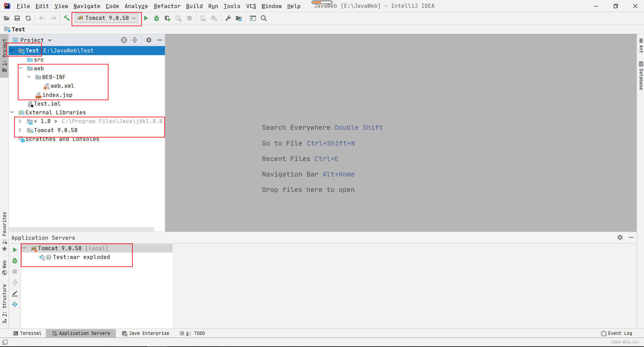
Task: Hide the Project tool window
Action: tap(160, 40)
